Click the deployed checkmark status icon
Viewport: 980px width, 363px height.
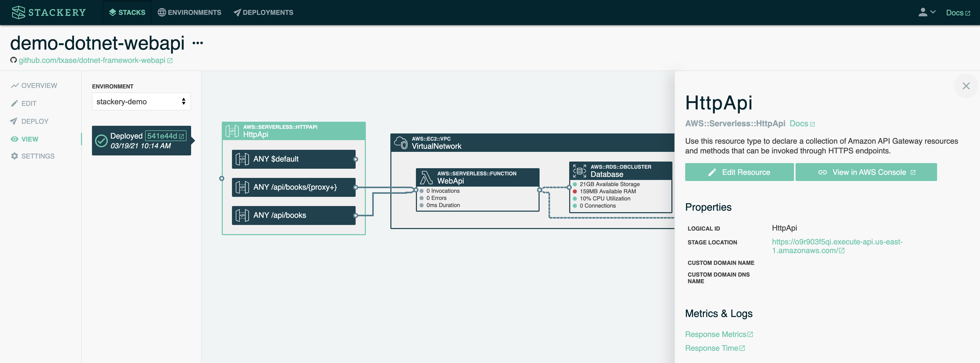tap(101, 141)
